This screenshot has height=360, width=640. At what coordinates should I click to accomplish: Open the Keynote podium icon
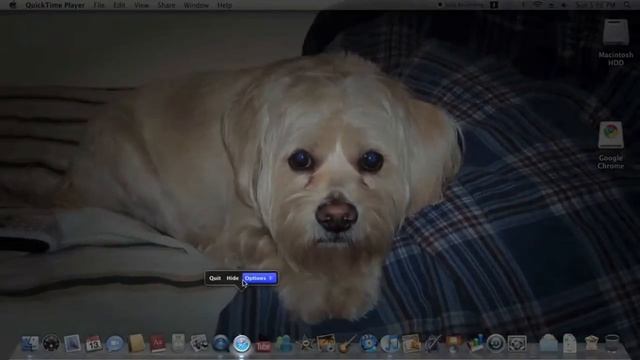[453, 343]
